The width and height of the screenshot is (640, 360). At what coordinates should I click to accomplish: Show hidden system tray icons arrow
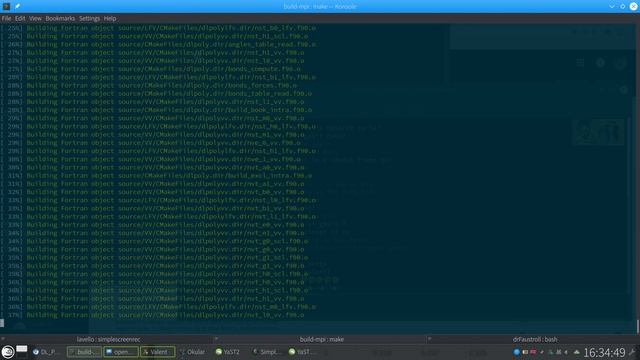tap(576, 352)
